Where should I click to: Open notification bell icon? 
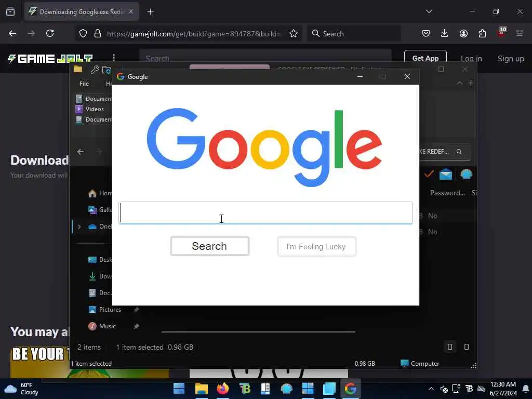pyautogui.click(x=526, y=389)
